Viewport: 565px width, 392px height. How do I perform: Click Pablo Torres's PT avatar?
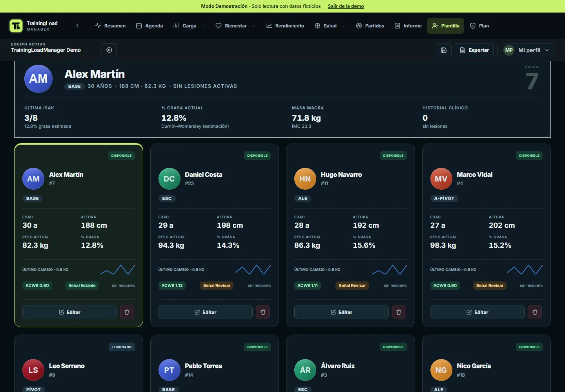point(169,370)
